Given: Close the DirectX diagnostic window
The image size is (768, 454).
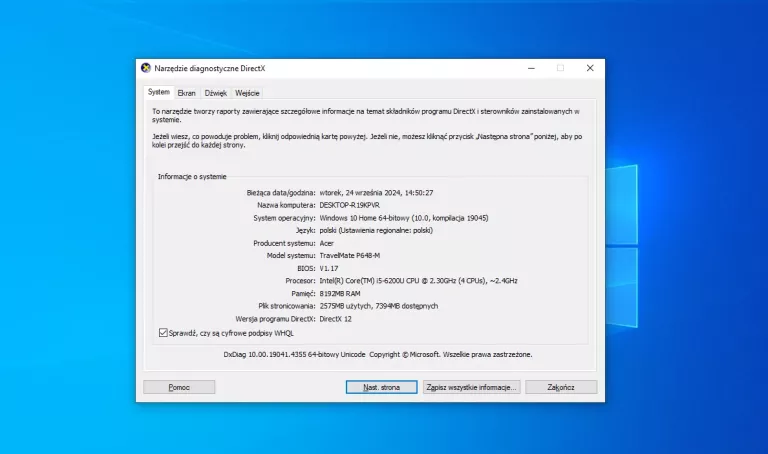Looking at the screenshot, I should point(590,68).
